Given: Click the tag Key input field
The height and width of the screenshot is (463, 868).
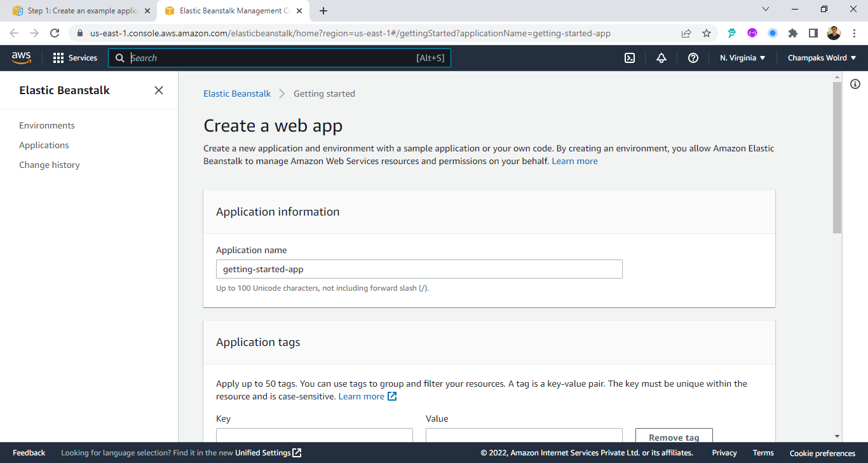Looking at the screenshot, I should tap(315, 436).
